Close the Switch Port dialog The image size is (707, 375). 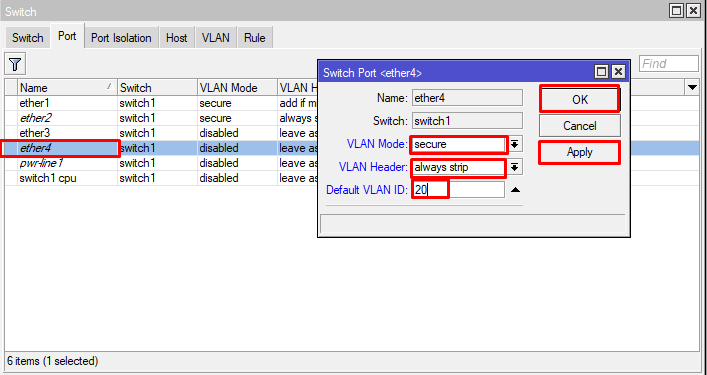pyautogui.click(x=618, y=72)
